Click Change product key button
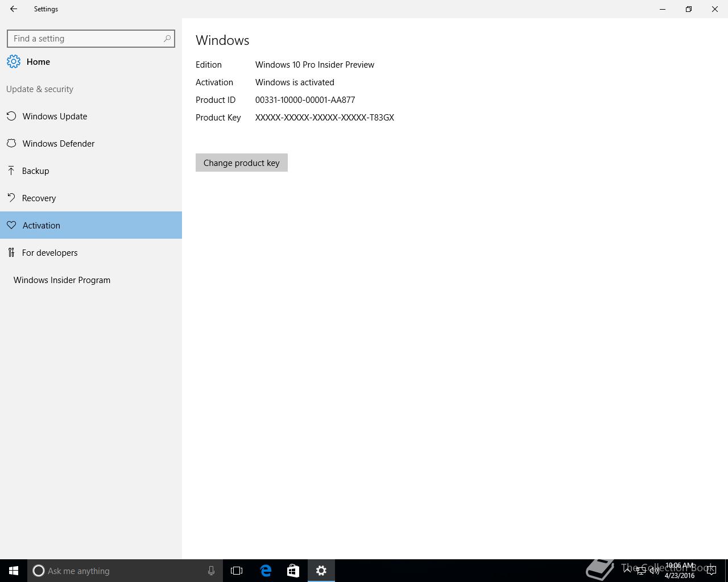Viewport: 728px width, 582px height. (x=242, y=163)
